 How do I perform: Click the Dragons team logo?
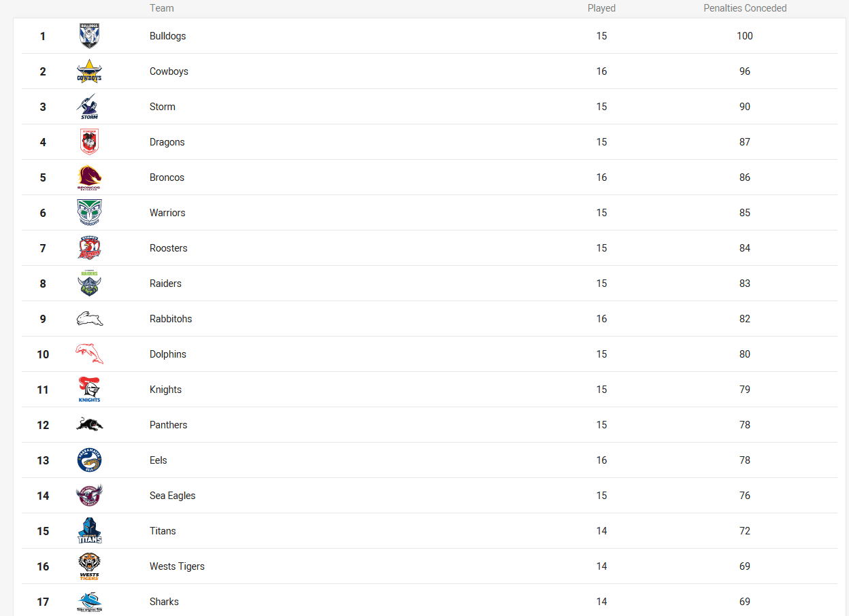(89, 142)
